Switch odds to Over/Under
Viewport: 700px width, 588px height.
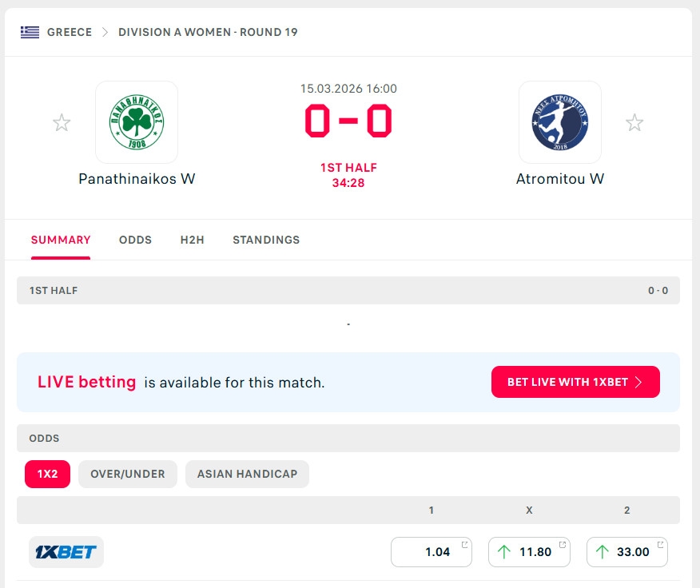coord(128,474)
